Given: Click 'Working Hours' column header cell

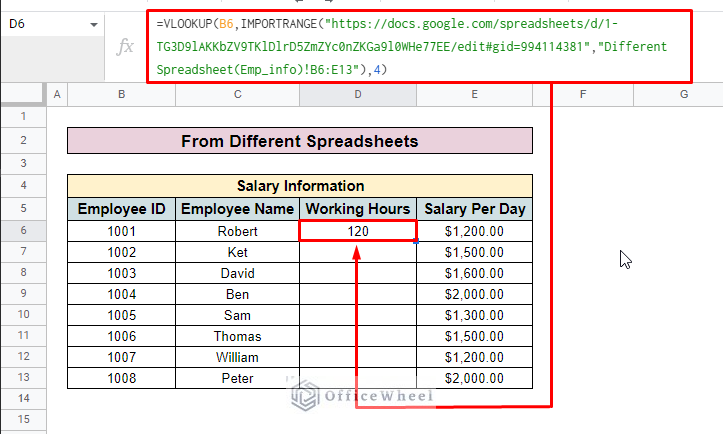Looking at the screenshot, I should pos(358,209).
